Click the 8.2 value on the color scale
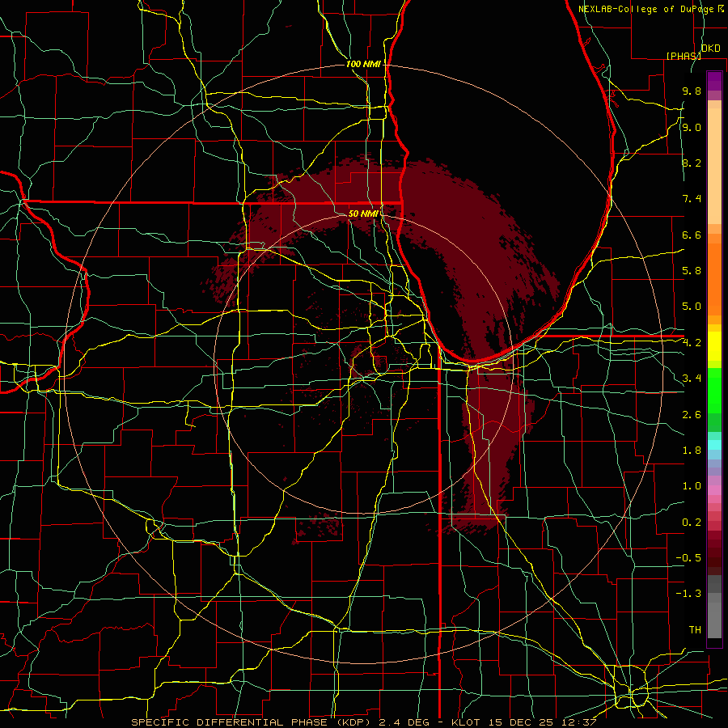This screenshot has height=728, width=728. pos(692,163)
